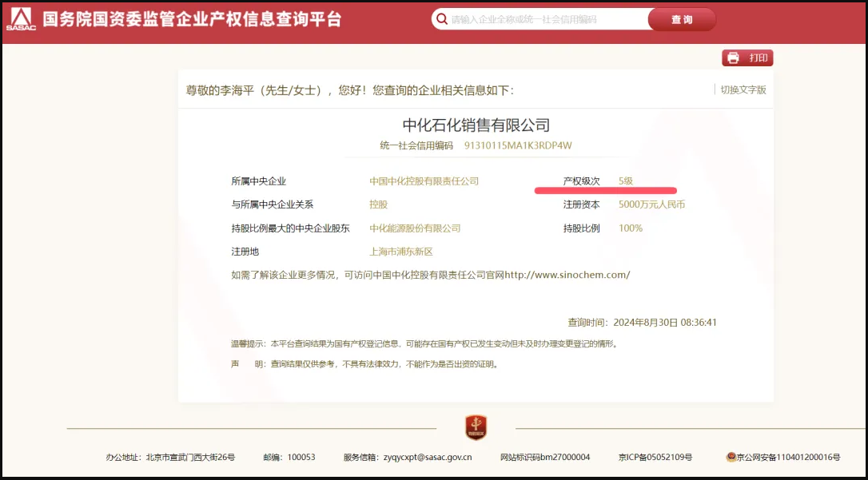
Task: Select the value 中国中化控股有限责任公司 under 所属中央企业
Action: [x=424, y=181]
